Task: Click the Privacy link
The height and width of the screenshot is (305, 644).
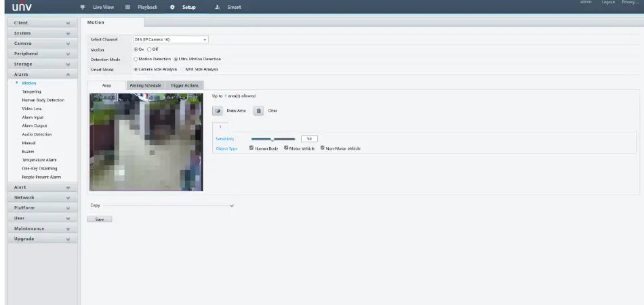Action: tap(630, 2)
